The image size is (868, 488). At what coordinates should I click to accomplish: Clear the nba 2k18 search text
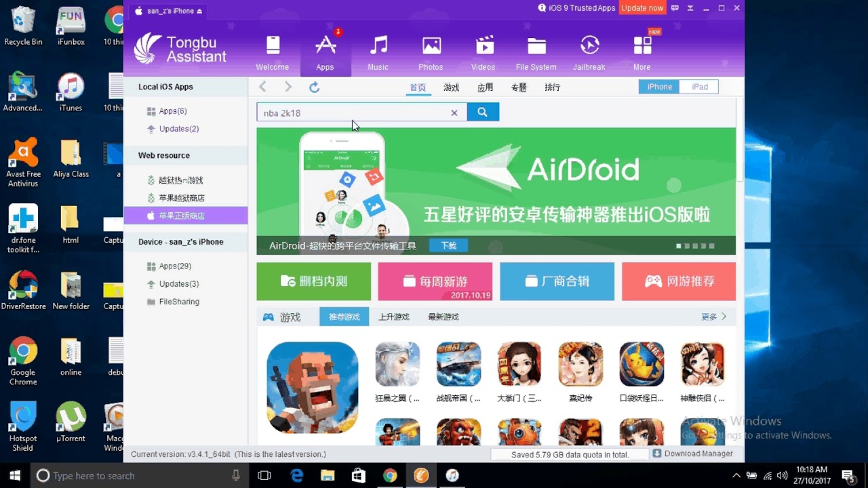(x=454, y=113)
